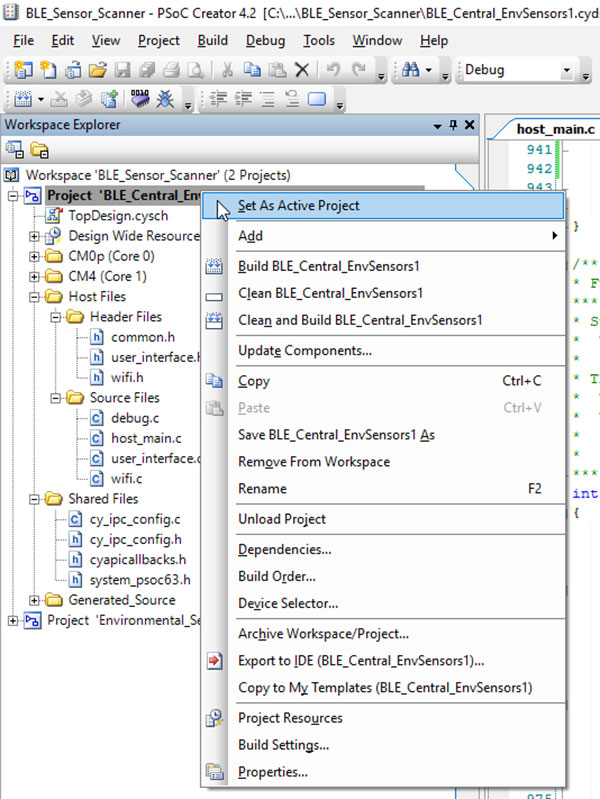This screenshot has height=799, width=600.
Task: Click the Program chip icon
Action: (140, 99)
